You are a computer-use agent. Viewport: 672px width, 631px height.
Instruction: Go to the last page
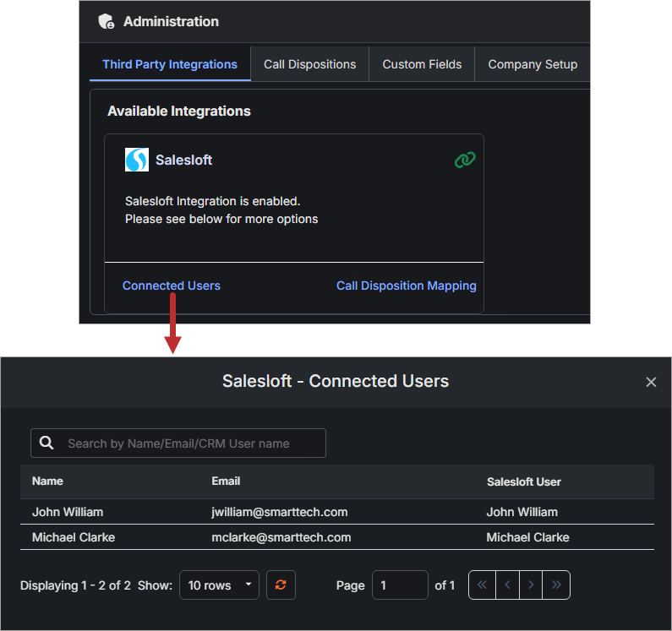(x=556, y=585)
